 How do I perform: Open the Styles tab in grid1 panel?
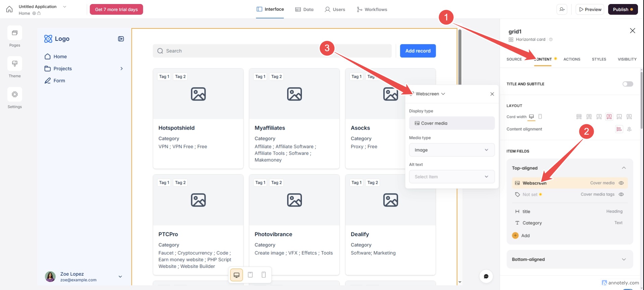[x=599, y=59]
